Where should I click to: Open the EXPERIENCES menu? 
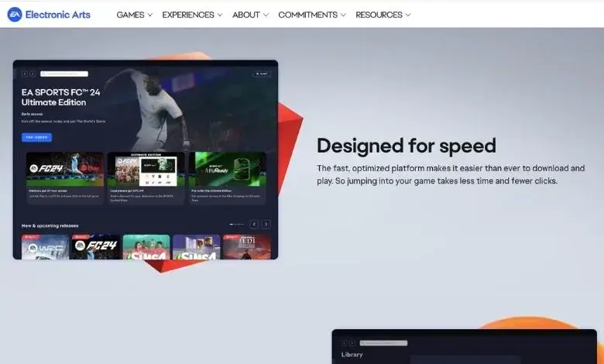(192, 15)
